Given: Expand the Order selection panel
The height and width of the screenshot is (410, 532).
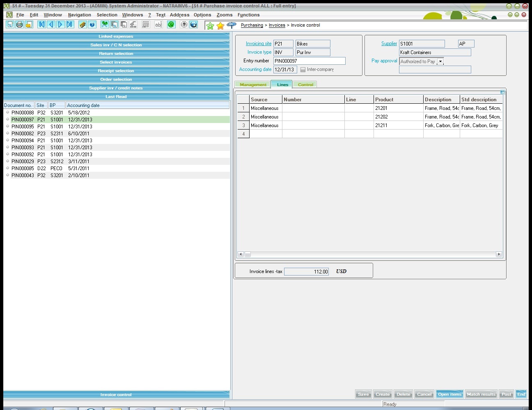Looking at the screenshot, I should [x=116, y=80].
